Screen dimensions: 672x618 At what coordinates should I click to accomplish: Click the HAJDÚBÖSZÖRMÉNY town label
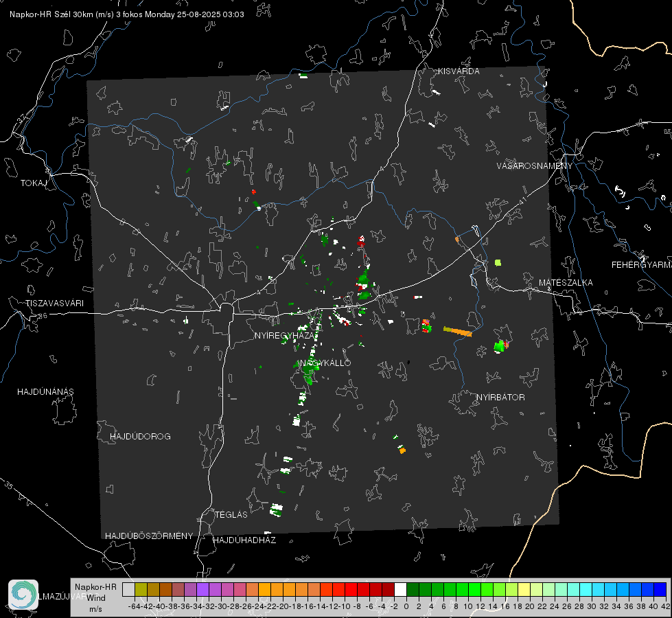click(x=149, y=536)
